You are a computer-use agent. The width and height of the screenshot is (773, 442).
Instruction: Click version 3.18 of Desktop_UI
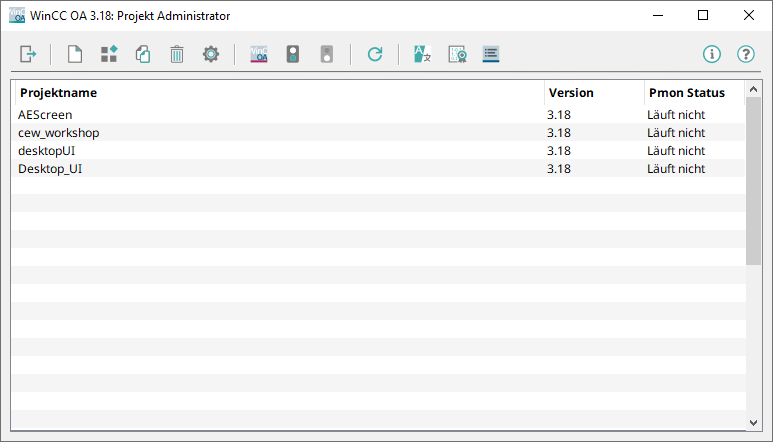[559, 169]
